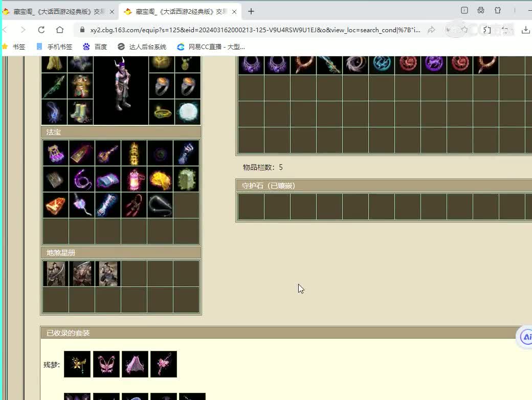The image size is (532, 400).
Task: Go to the browser home page
Action: tap(60, 30)
